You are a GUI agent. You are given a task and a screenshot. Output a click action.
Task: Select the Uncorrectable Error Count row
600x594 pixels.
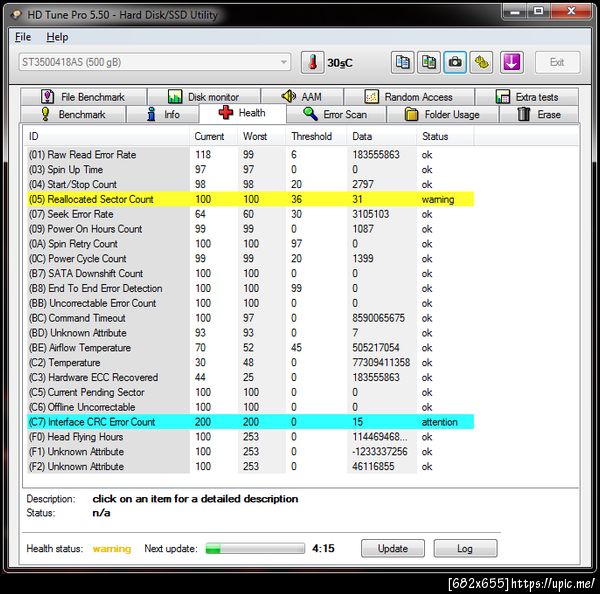250,303
